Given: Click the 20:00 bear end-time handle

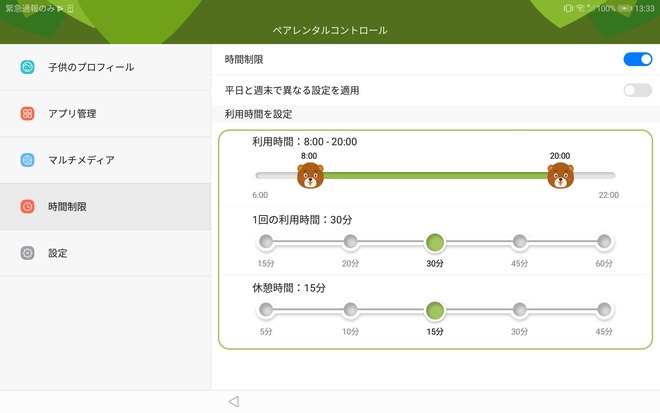Looking at the screenshot, I should [560, 176].
